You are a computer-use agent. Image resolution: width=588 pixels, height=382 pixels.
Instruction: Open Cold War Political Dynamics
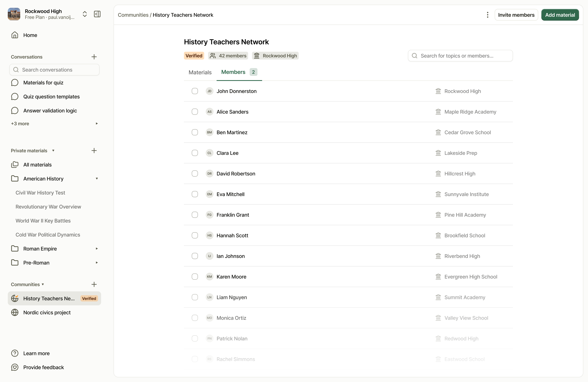pos(48,235)
